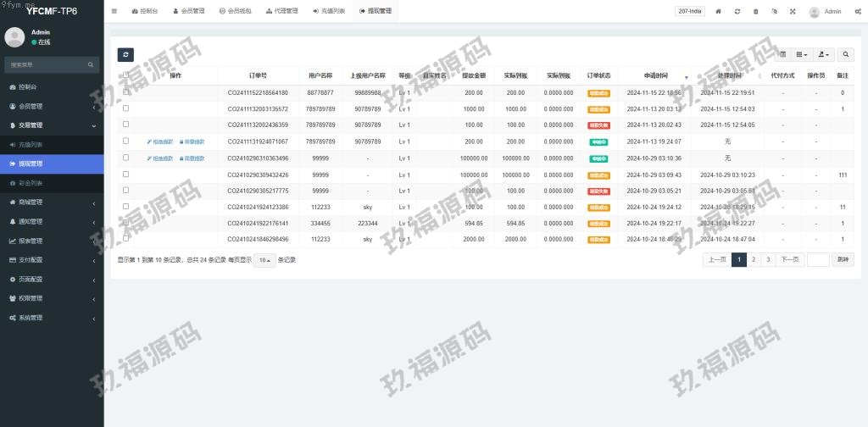The width and height of the screenshot is (868, 427).
Task: Open table search with magnifier icon
Action: click(x=846, y=54)
